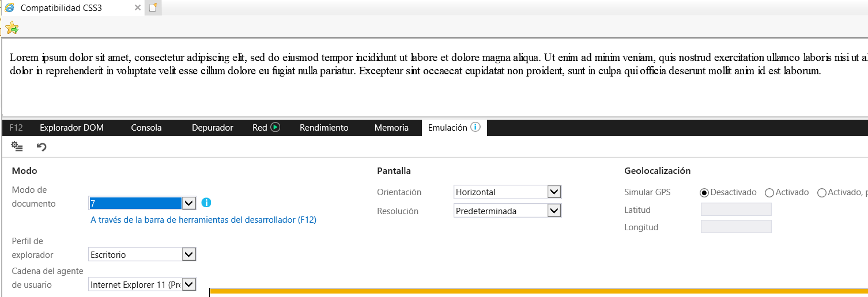Switch to the Memoria tab

tap(391, 128)
